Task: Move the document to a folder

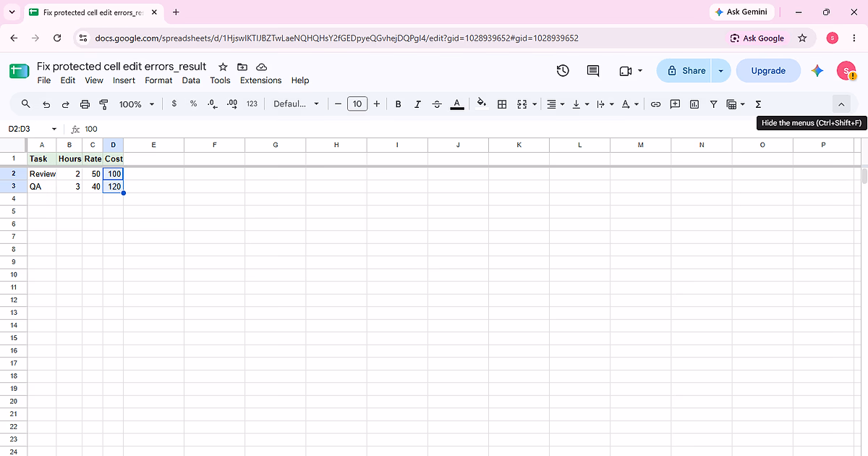Action: 242,67
